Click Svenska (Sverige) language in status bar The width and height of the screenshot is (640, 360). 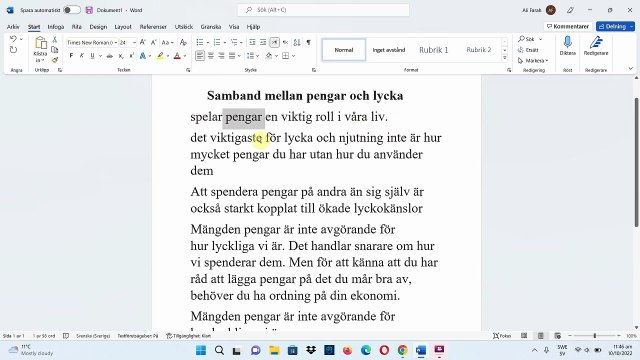click(93, 336)
